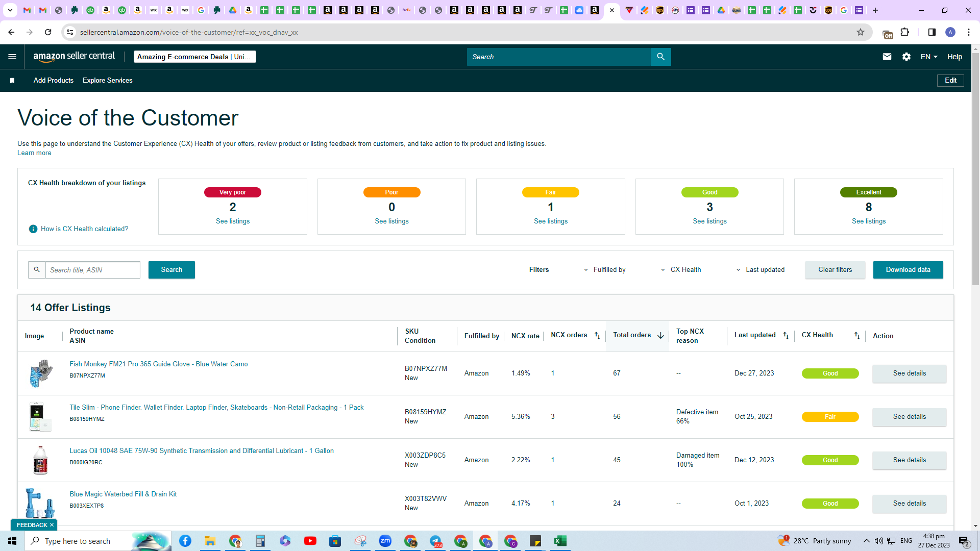Open a new browser tab
The image size is (980, 551).
(875, 10)
